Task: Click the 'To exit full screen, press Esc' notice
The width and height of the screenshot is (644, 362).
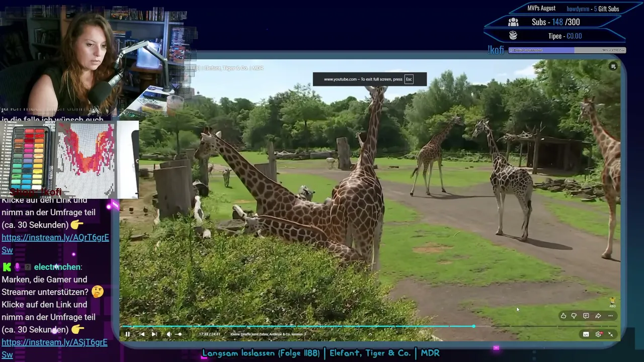Action: pos(370,79)
